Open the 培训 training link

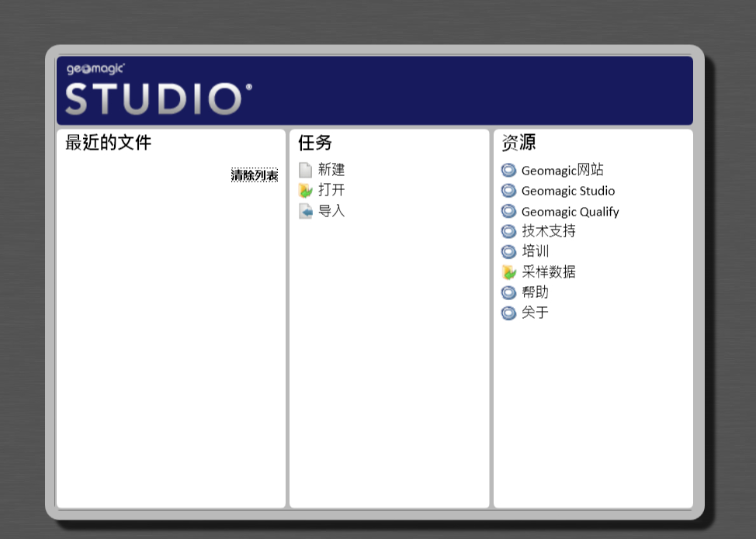(x=536, y=251)
